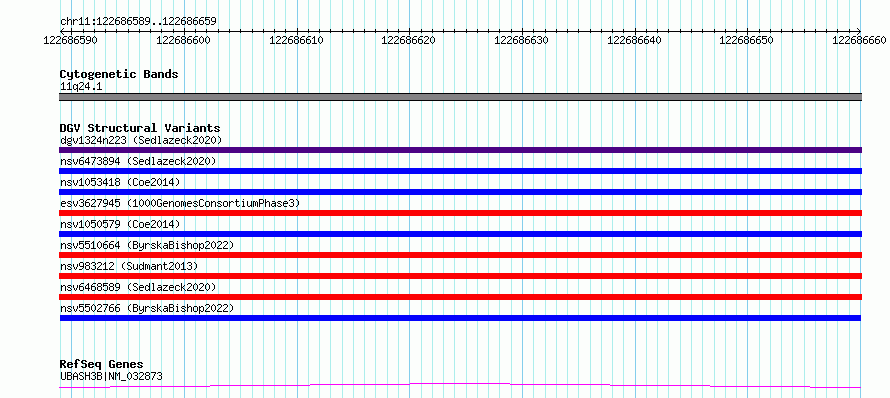Click ruler position 122686640
Image resolution: width=890 pixels, height=398 pixels.
coord(634,40)
